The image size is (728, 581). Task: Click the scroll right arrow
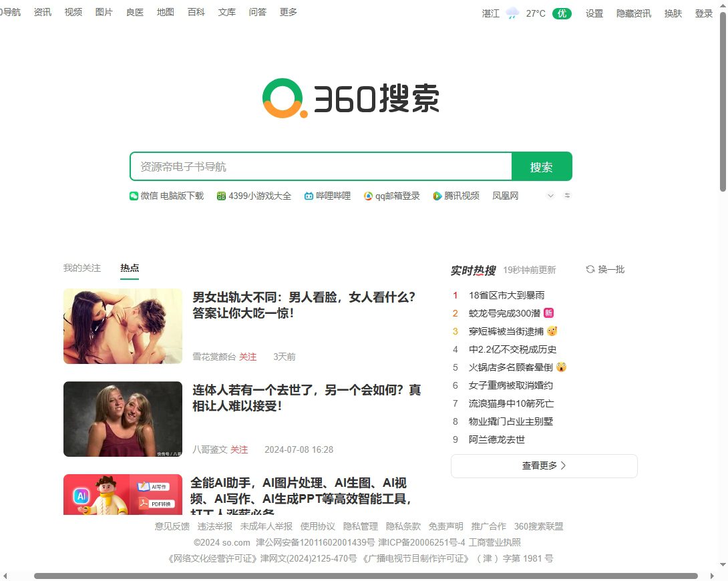712,576
